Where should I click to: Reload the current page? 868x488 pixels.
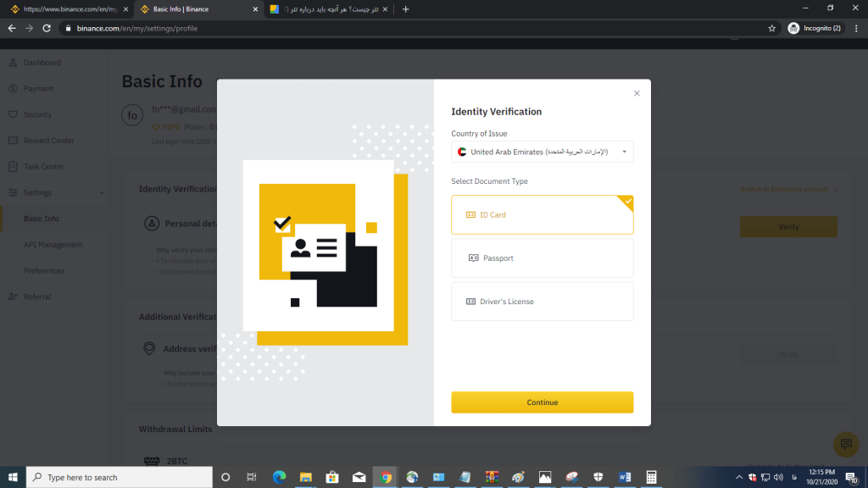(47, 28)
